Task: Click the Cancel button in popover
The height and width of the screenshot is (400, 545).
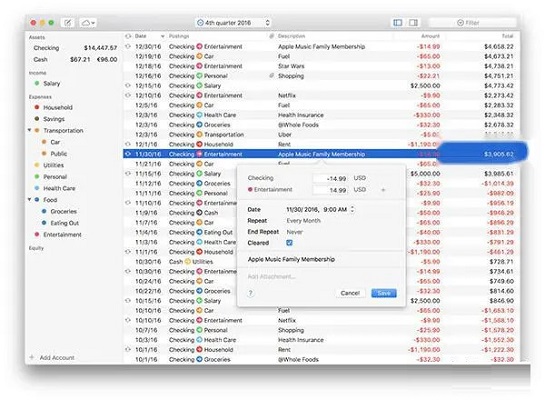Action: coord(350,293)
